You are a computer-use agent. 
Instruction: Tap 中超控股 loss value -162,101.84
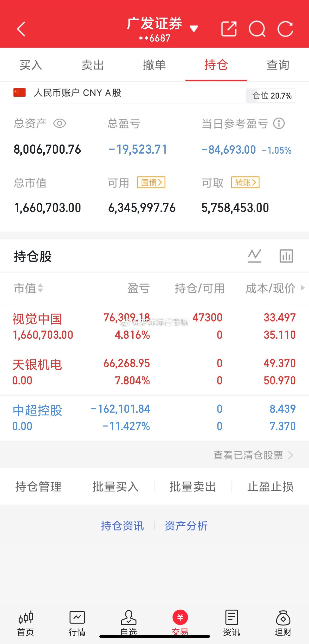(120, 409)
